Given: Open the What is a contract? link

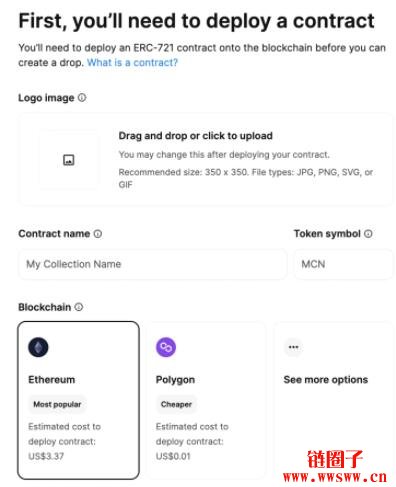Looking at the screenshot, I should (x=132, y=63).
